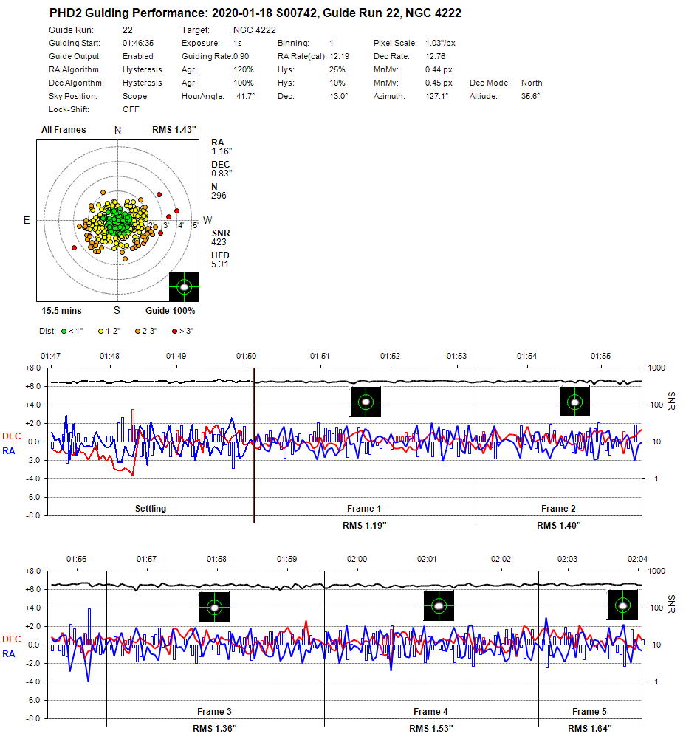Image resolution: width=700 pixels, height=745 pixels.
Task: Click the Dec Mode value 'North'
Action: tap(532, 83)
